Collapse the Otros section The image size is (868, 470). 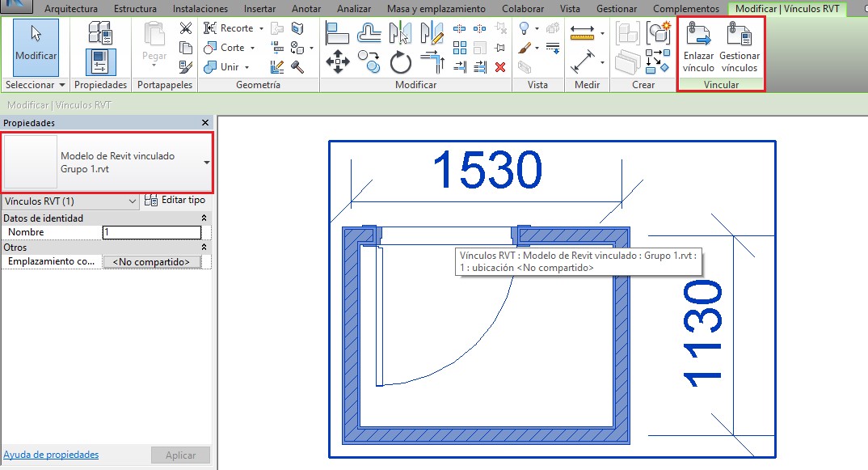204,247
